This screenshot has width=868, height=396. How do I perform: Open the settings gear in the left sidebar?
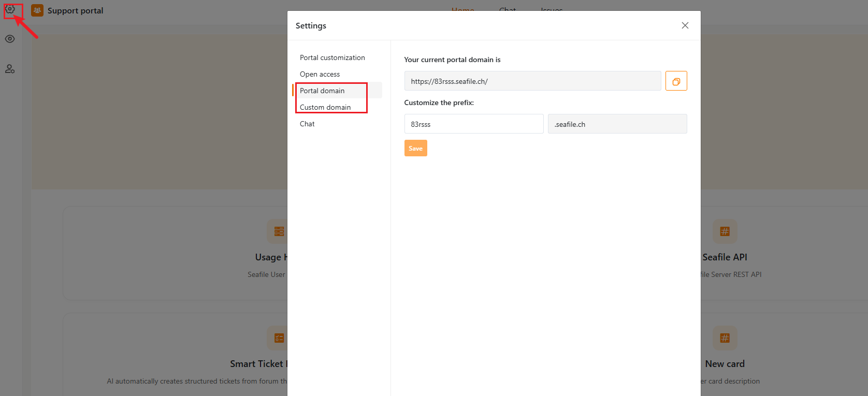10,9
